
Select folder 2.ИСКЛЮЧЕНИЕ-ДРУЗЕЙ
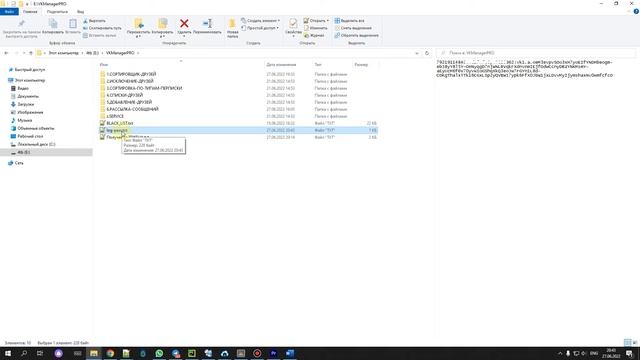(x=130, y=81)
